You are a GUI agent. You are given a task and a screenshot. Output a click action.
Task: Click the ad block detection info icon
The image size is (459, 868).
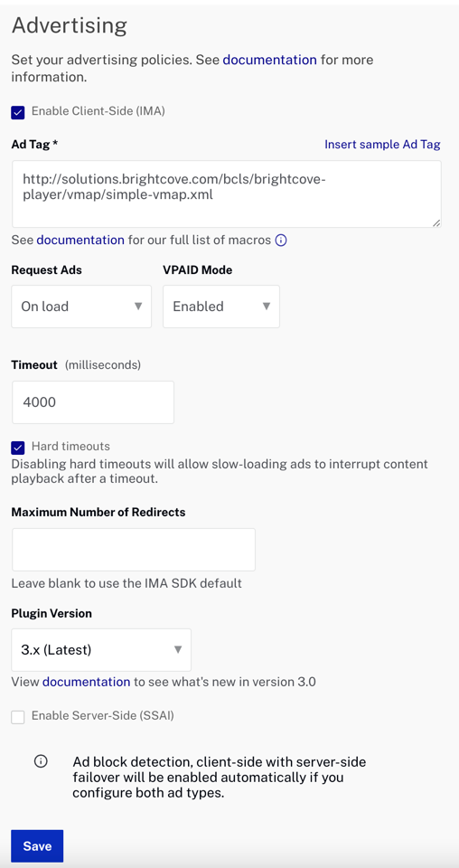(41, 761)
